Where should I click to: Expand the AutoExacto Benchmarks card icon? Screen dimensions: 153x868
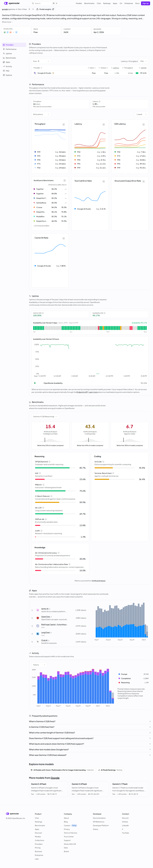(64, 181)
